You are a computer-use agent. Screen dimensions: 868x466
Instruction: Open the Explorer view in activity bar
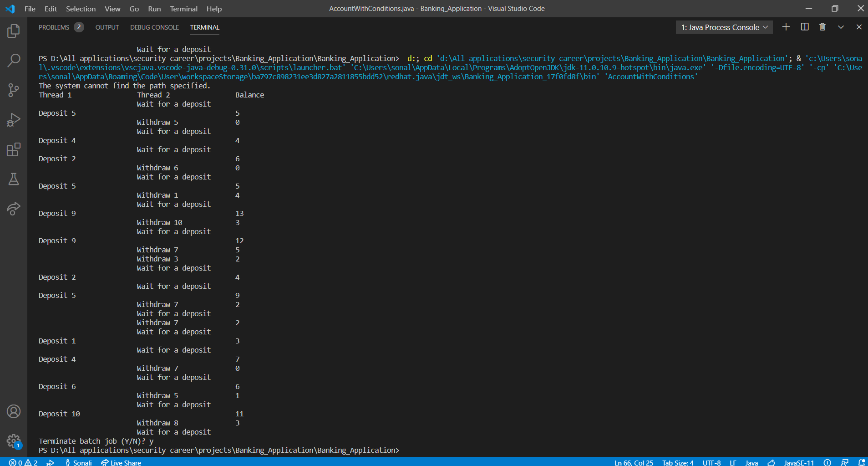pyautogui.click(x=14, y=31)
